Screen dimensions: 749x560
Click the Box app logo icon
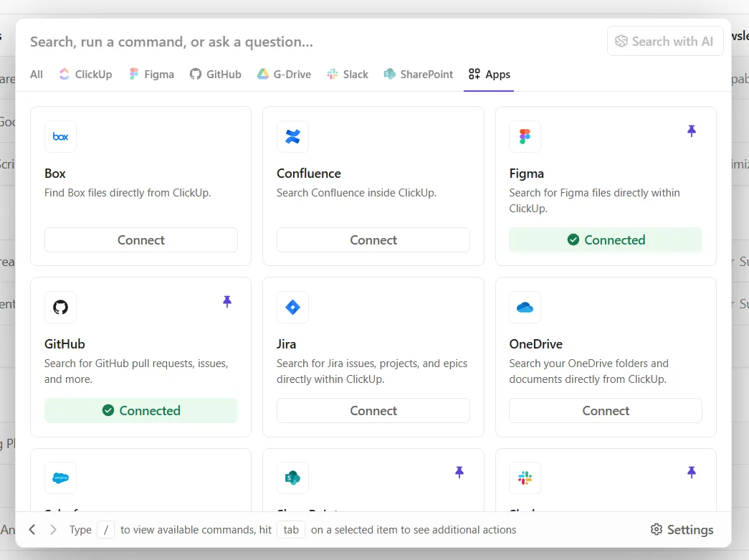pyautogui.click(x=60, y=137)
